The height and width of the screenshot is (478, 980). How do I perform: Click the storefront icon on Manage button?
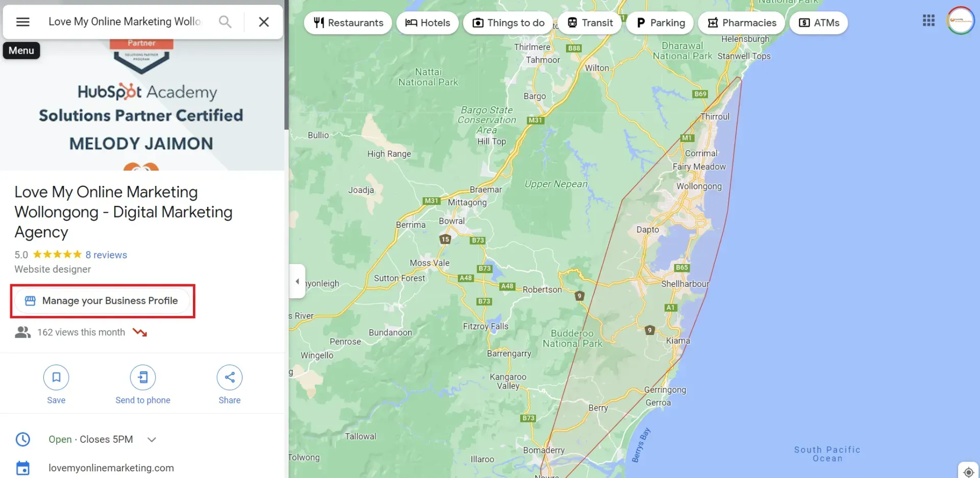point(30,301)
